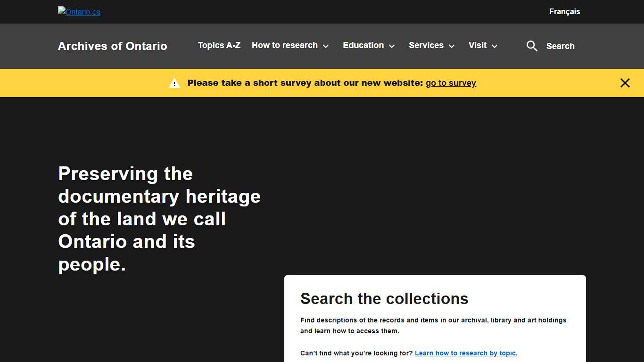Open Learn how to research by topic

tap(465, 353)
